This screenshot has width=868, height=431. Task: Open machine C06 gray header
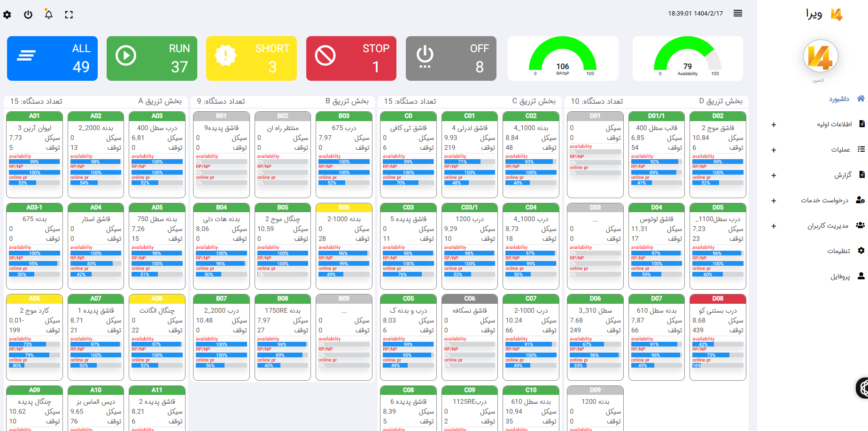(470, 299)
